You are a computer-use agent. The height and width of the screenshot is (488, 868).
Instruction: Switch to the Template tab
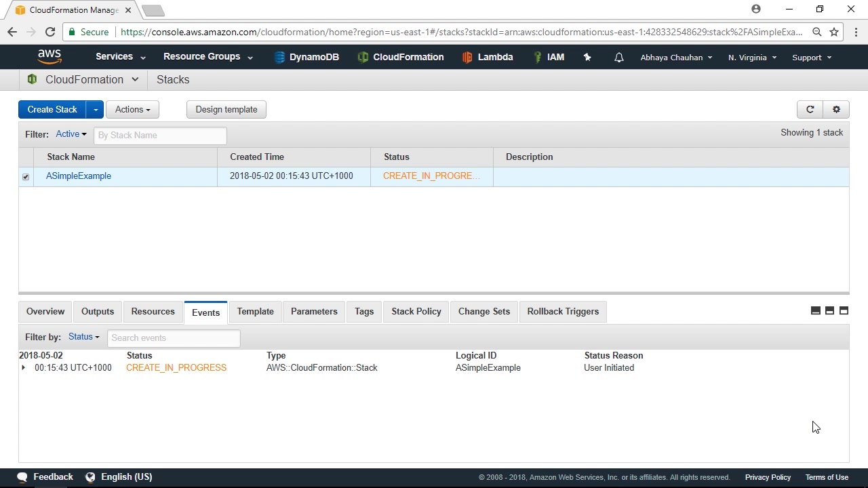click(256, 311)
